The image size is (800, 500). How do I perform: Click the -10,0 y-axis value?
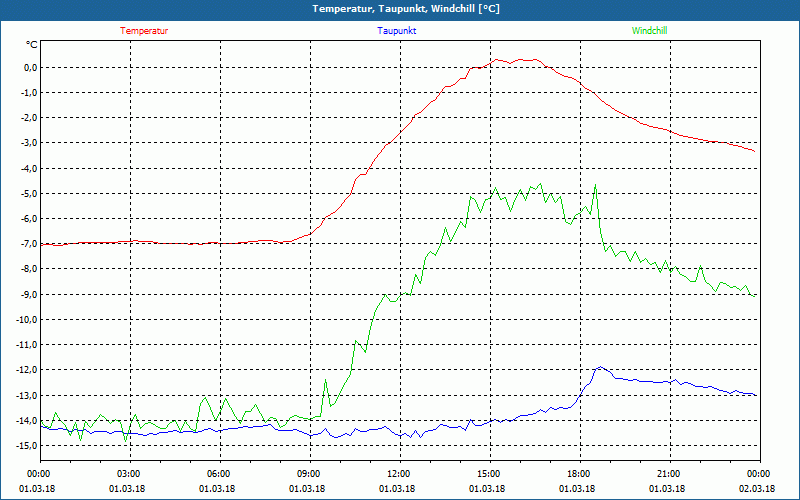coord(27,319)
